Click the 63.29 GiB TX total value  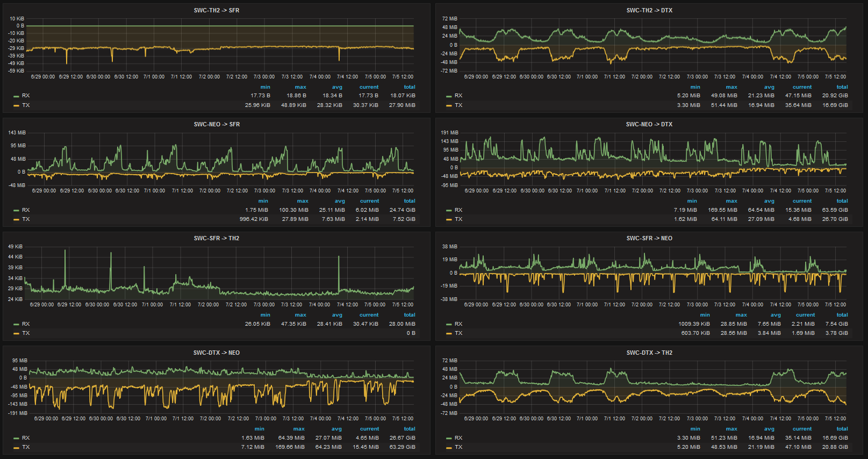[x=402, y=447]
